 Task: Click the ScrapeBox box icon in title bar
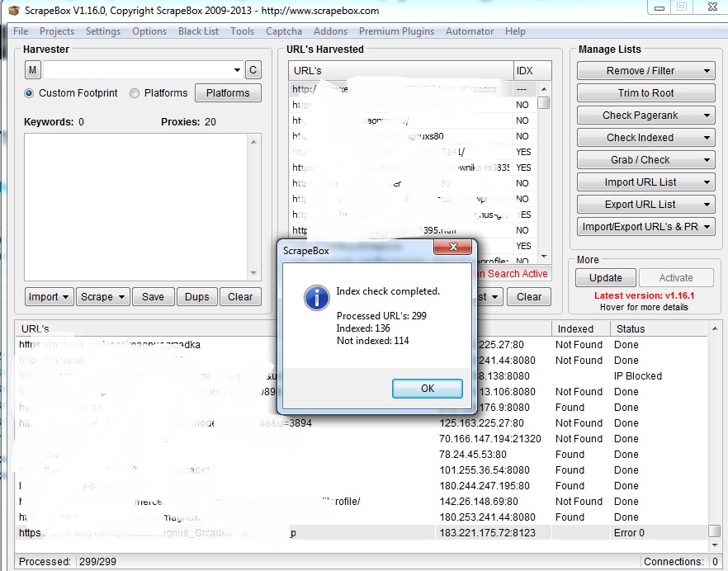[14, 10]
